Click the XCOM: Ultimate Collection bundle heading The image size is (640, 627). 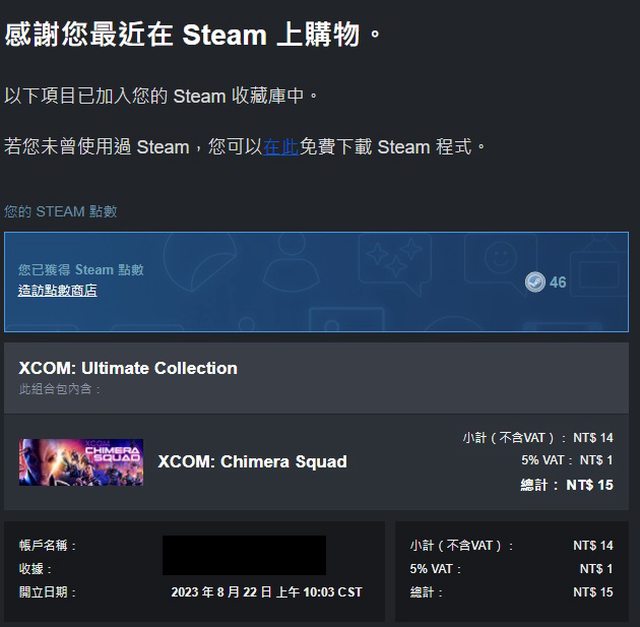pos(128,368)
